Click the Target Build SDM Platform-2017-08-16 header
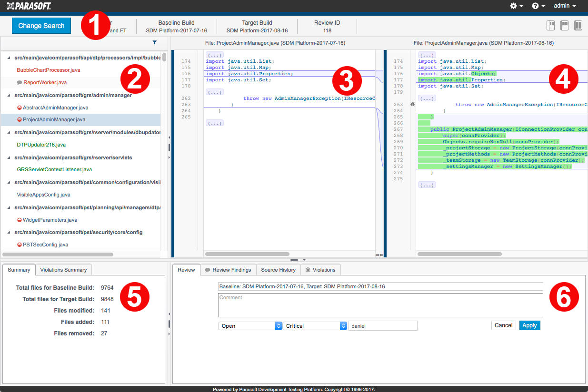 (257, 26)
